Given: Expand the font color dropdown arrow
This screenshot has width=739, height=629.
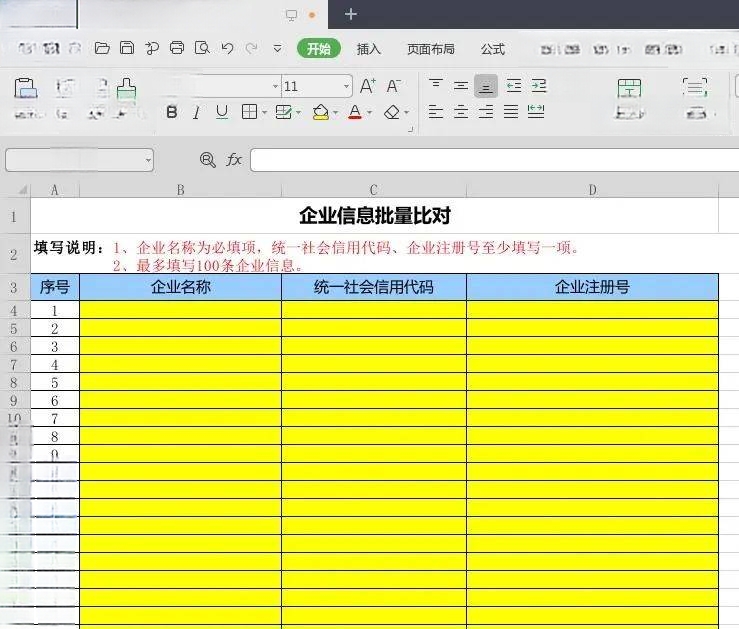Looking at the screenshot, I should pos(370,112).
